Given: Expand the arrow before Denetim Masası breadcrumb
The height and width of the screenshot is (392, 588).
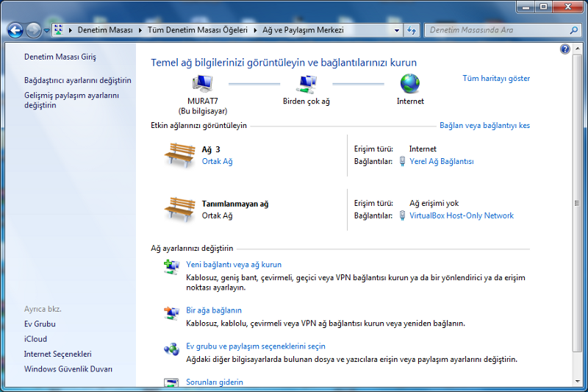Looking at the screenshot, I should (x=70, y=30).
